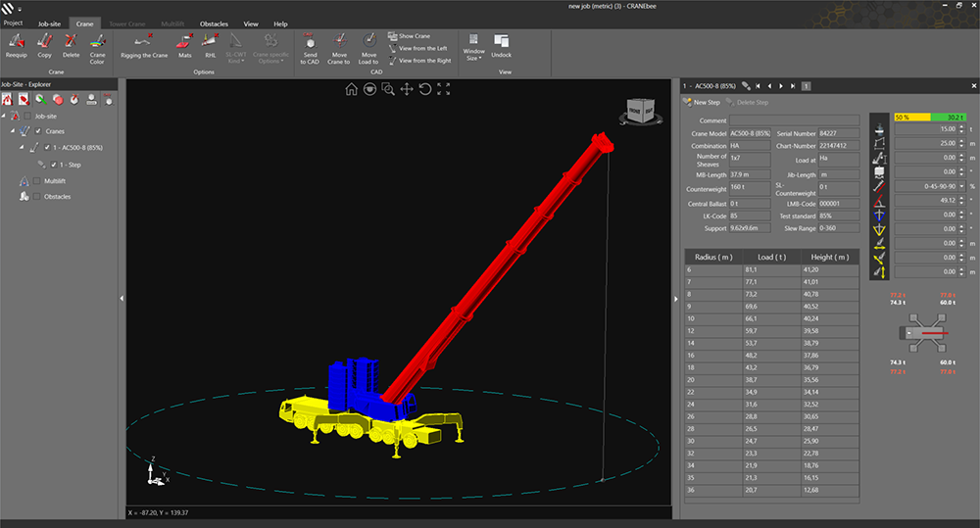Image resolution: width=980 pixels, height=528 pixels.
Task: Collapse the Cranes tree node
Action: tap(13, 131)
